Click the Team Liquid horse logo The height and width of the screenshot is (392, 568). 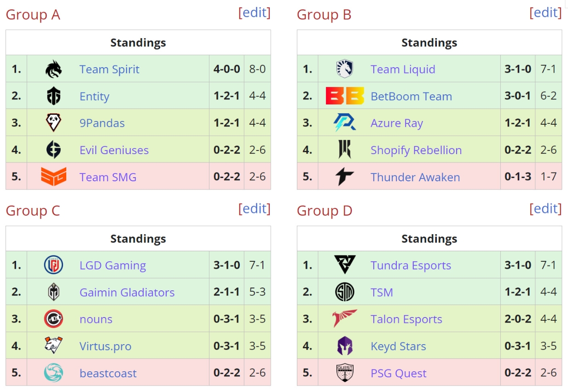344,69
